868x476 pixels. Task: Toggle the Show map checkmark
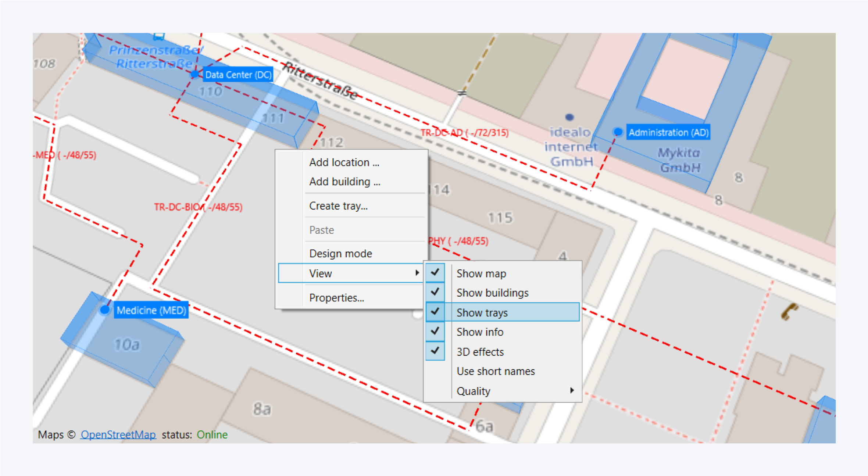(x=435, y=273)
